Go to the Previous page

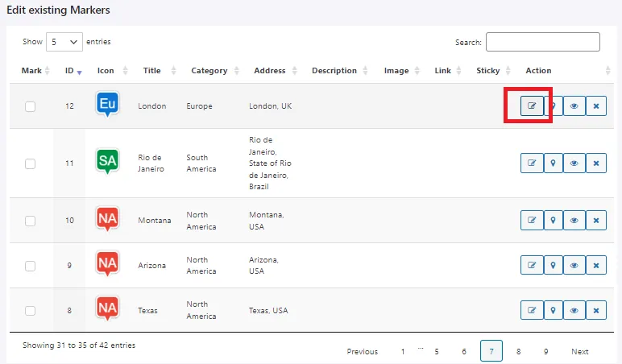point(363,351)
